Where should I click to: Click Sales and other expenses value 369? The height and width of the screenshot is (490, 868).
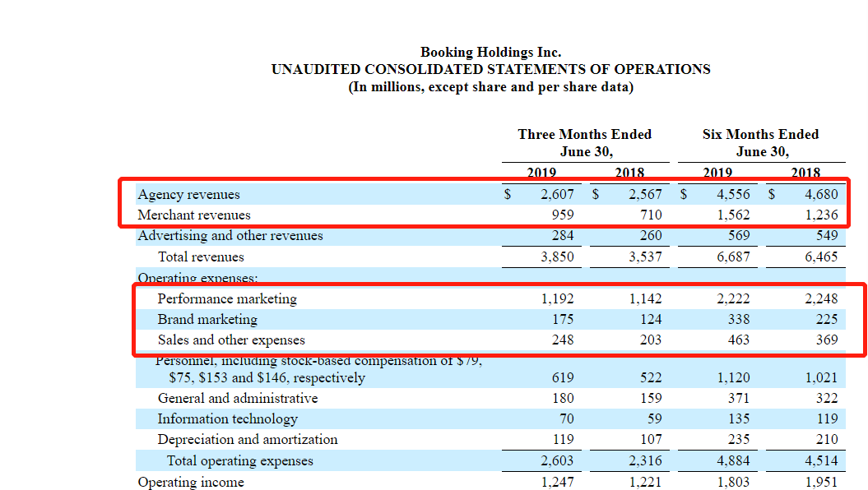point(827,340)
